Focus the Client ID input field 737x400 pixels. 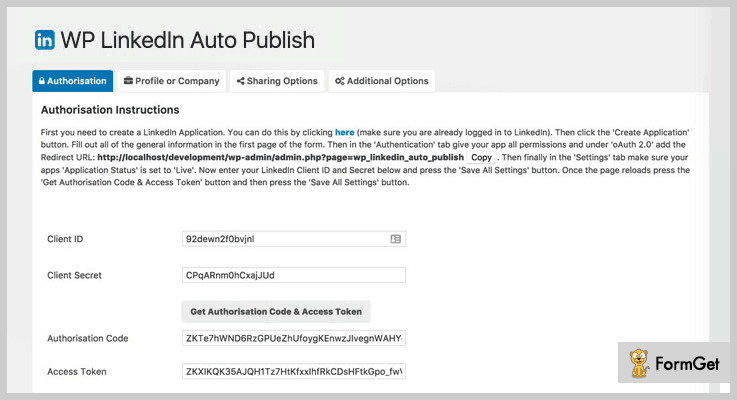pos(294,239)
